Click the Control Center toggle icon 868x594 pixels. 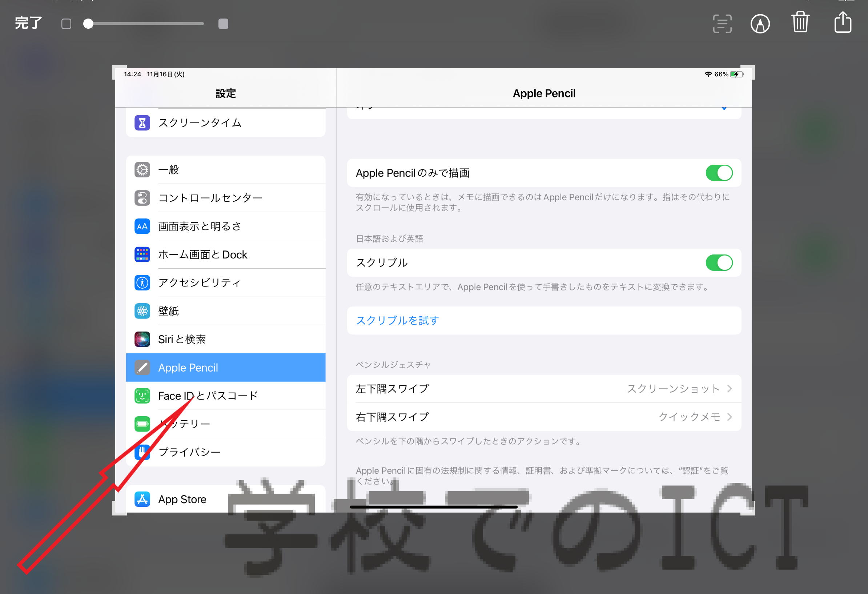142,198
